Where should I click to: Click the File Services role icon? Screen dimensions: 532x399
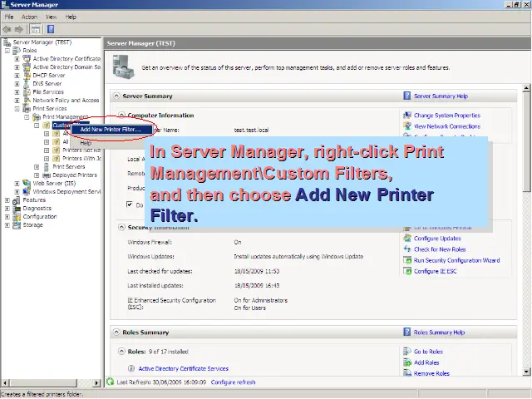tap(27, 91)
